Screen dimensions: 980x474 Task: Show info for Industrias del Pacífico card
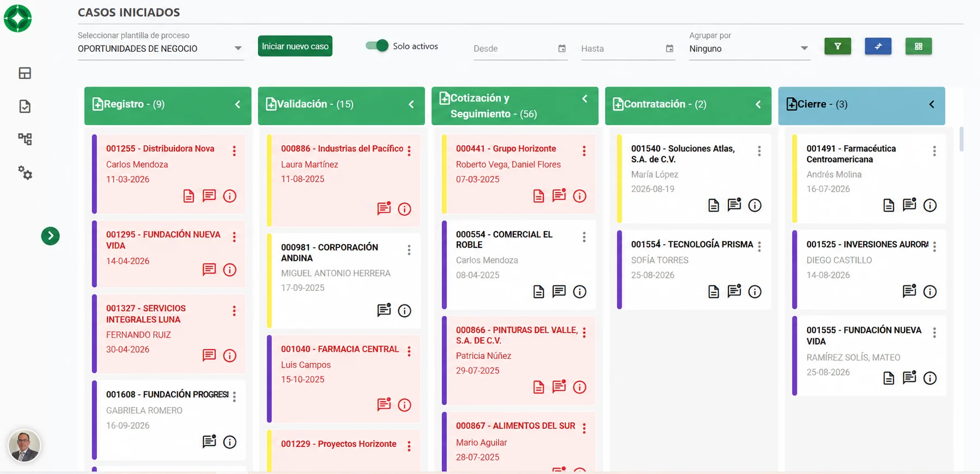click(405, 209)
